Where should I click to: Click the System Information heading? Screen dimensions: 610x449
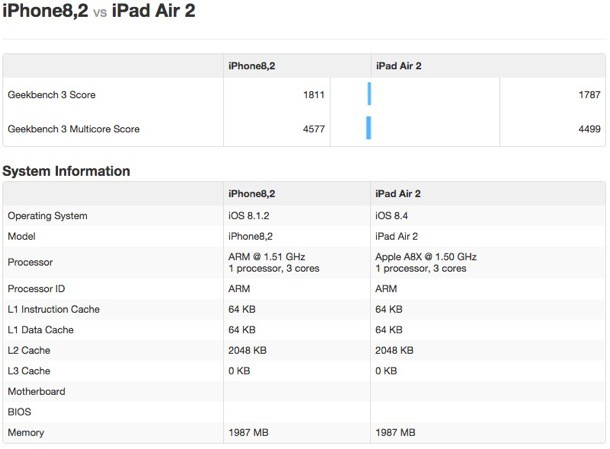click(x=66, y=171)
